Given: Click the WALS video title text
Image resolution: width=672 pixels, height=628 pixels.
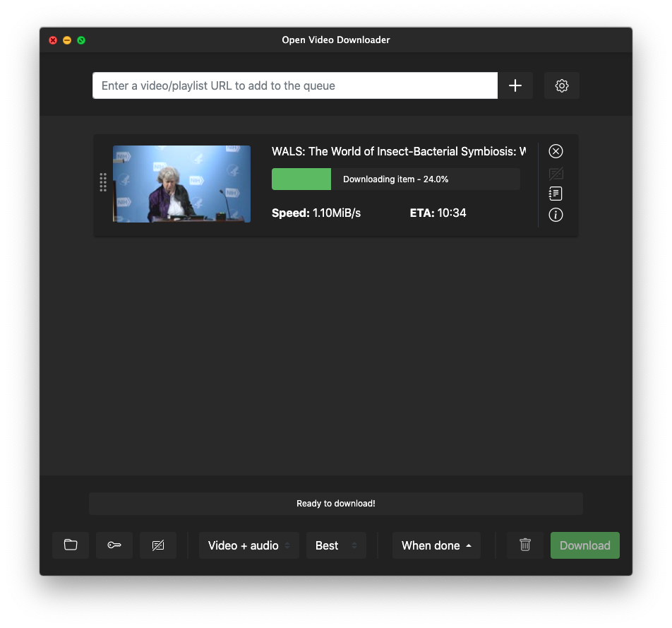Looking at the screenshot, I should (x=399, y=151).
